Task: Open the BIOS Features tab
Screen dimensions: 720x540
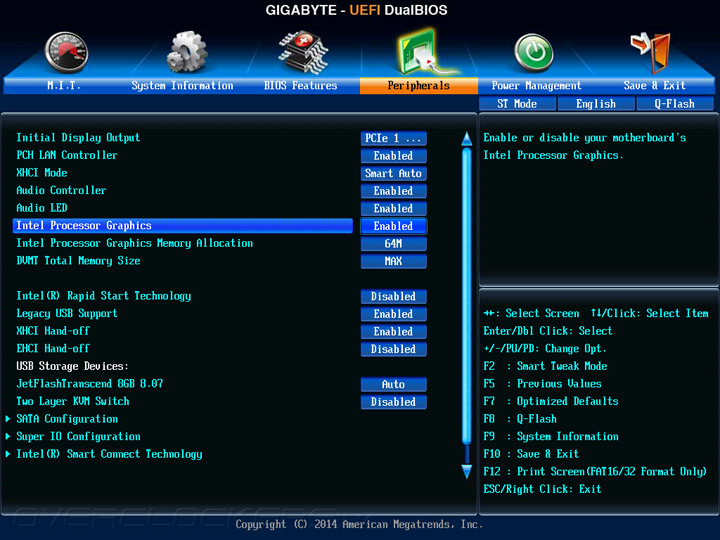Action: pyautogui.click(x=300, y=85)
